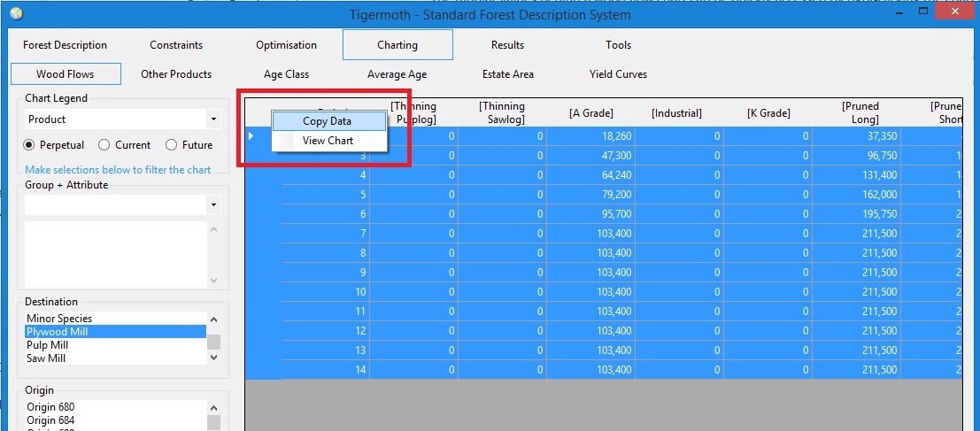Click the [Thinning Sawlog] column header
Screen dimensions: 980x431
tap(502, 113)
